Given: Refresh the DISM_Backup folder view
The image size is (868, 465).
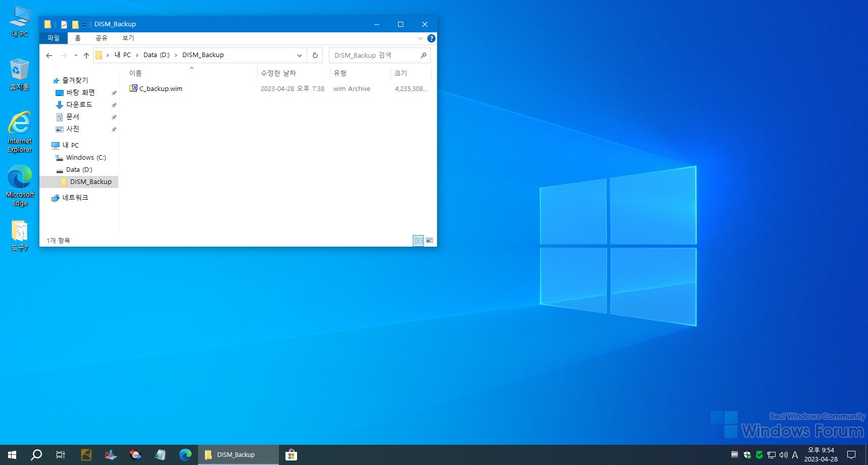Looking at the screenshot, I should [315, 56].
